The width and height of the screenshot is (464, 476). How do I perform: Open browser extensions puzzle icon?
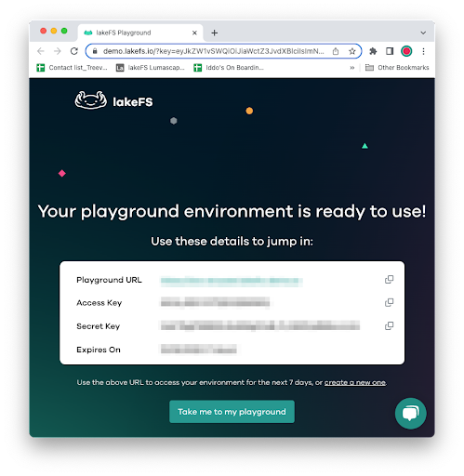pyautogui.click(x=373, y=51)
